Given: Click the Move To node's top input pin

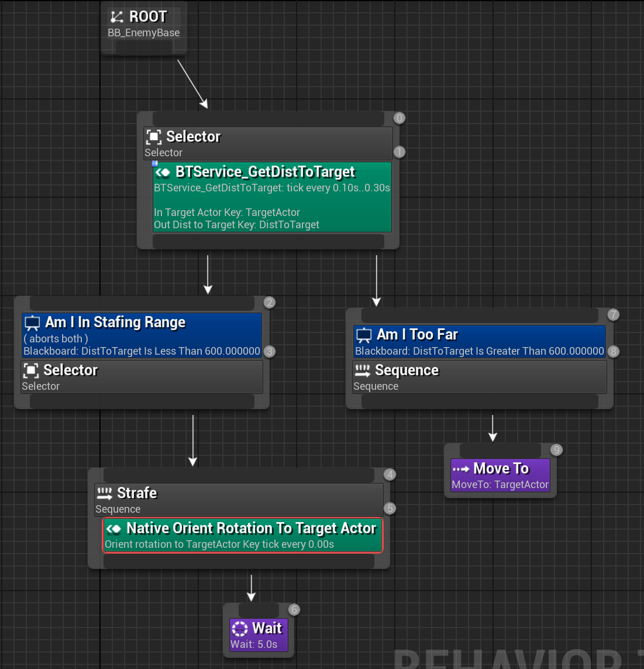Looking at the screenshot, I should pyautogui.click(x=500, y=451).
